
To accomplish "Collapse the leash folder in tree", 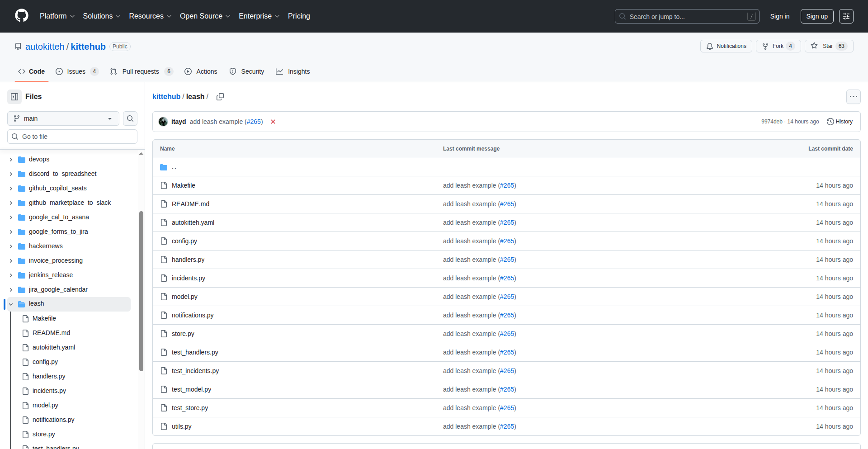I will pos(11,304).
